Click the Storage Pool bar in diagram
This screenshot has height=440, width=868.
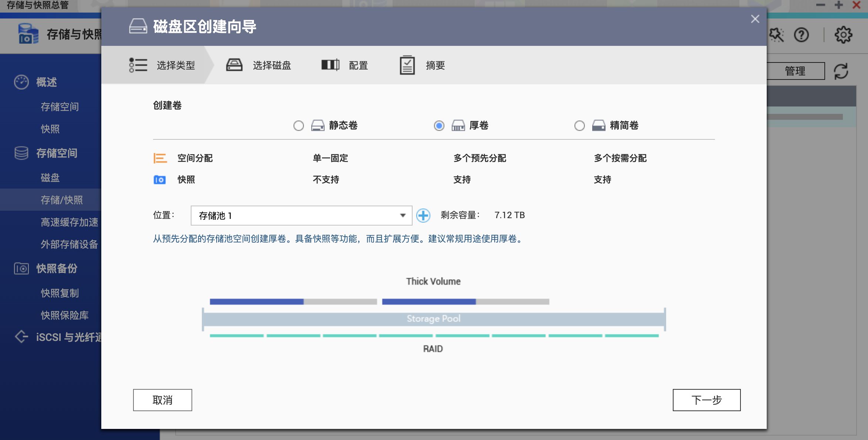[433, 319]
